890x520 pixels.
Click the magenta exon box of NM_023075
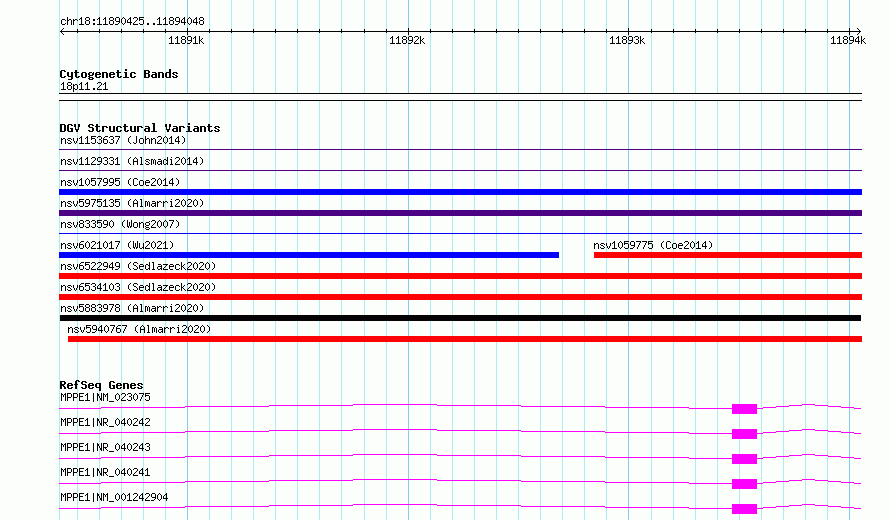744,409
